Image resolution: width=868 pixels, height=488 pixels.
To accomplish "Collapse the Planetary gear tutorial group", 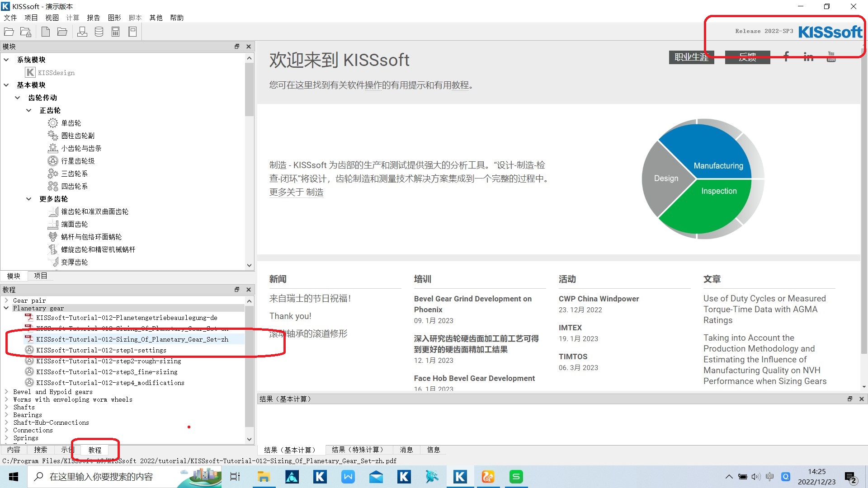I will 6,308.
